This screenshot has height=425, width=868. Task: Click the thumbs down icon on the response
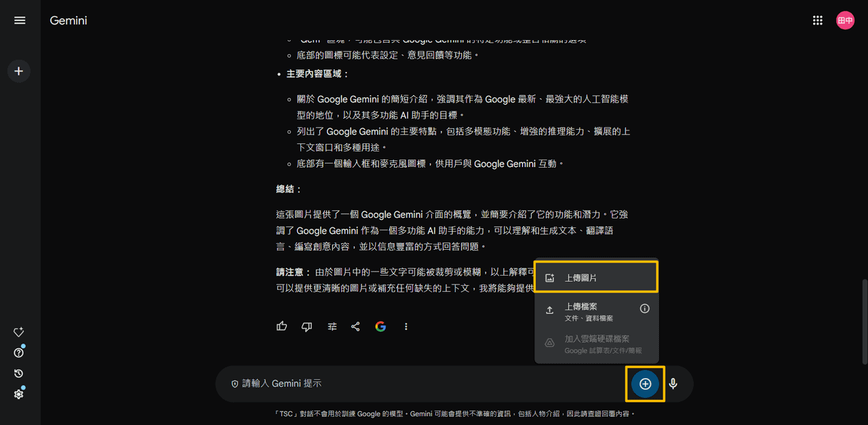(306, 327)
